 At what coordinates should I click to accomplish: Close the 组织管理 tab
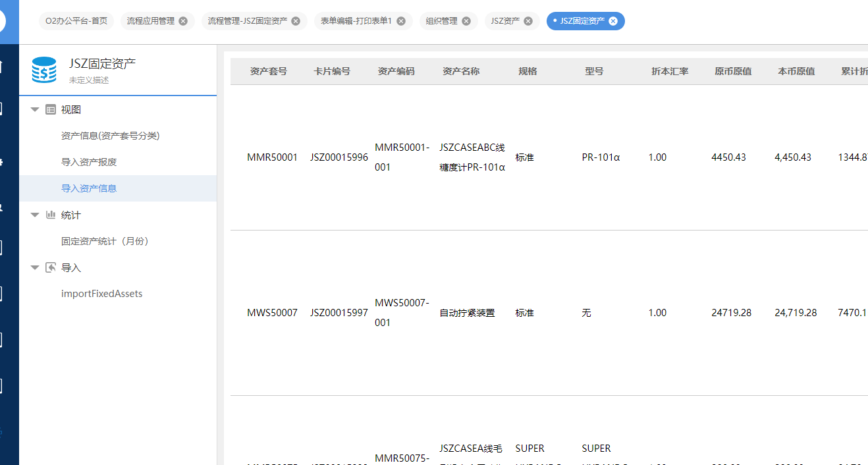tap(466, 21)
